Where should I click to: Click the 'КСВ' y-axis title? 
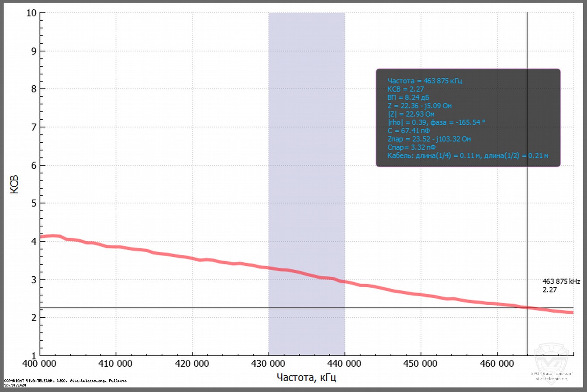coord(14,184)
